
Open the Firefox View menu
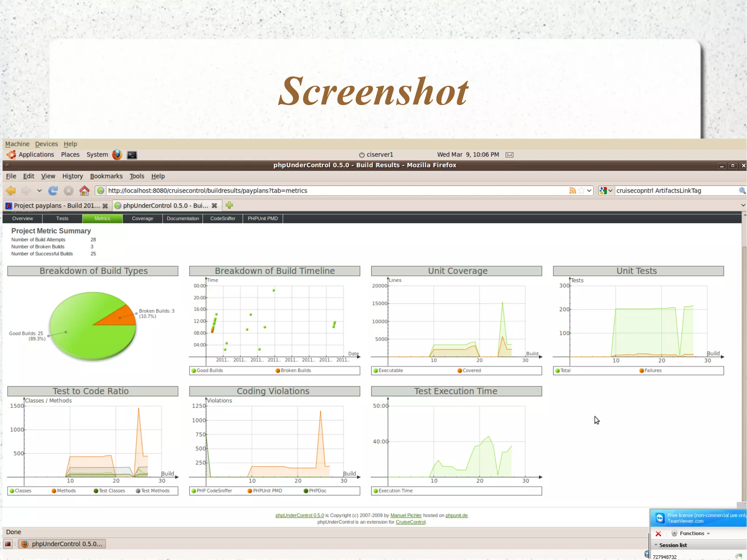pyautogui.click(x=48, y=176)
